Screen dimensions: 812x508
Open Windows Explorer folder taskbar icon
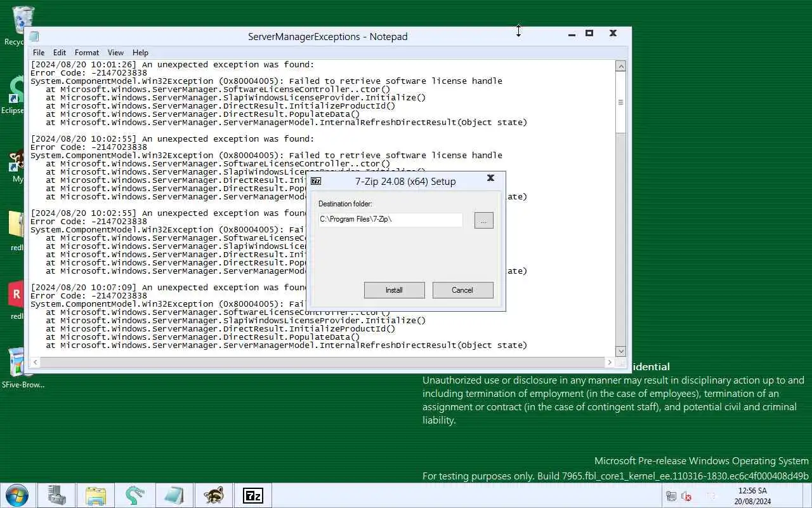(96, 495)
